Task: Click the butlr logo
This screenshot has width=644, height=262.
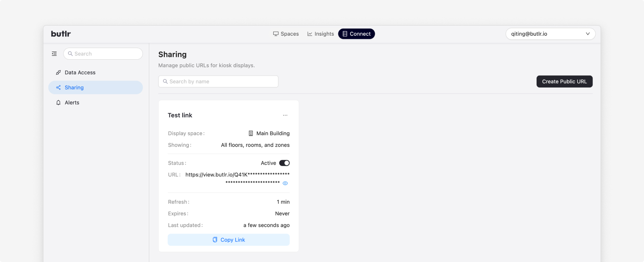Action: tap(61, 34)
